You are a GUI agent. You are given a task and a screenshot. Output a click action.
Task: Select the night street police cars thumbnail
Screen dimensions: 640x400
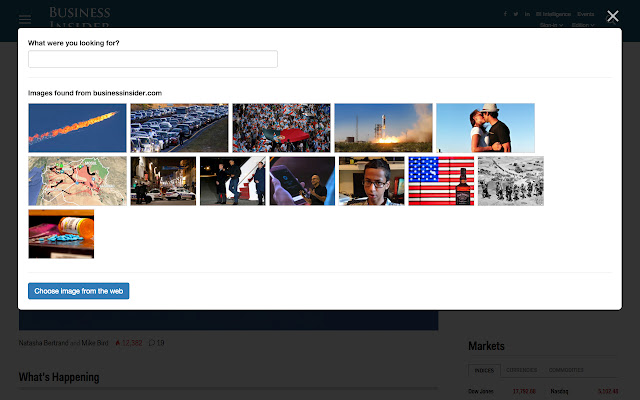pyautogui.click(x=163, y=181)
